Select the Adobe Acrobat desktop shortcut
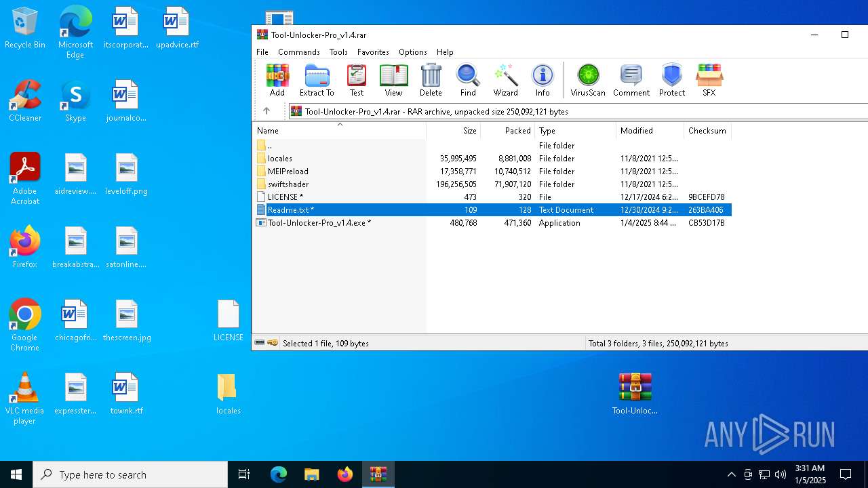This screenshot has height=488, width=868. coord(24,178)
